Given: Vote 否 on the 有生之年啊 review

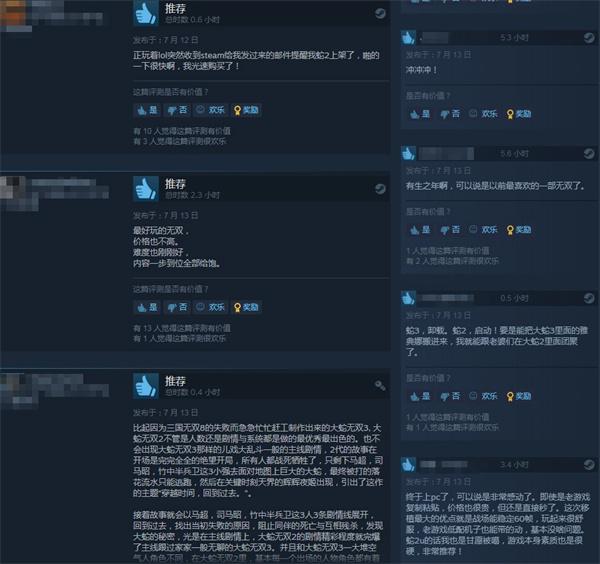Looking at the screenshot, I should pos(450,230).
